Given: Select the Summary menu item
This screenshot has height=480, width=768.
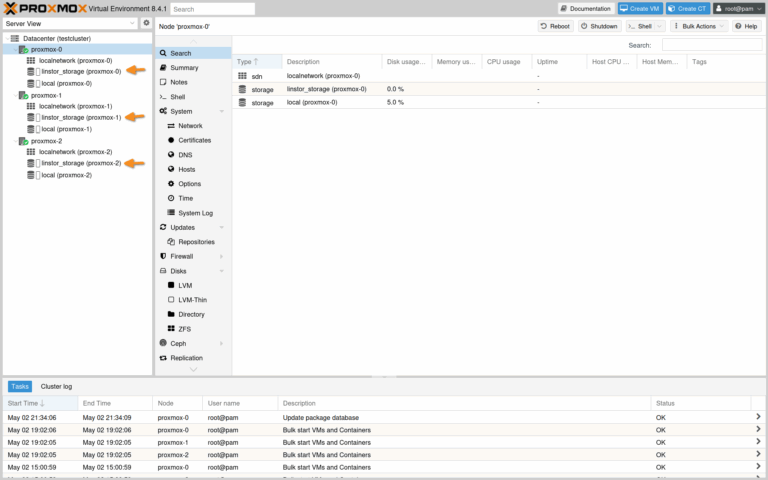Looking at the screenshot, I should tap(184, 68).
